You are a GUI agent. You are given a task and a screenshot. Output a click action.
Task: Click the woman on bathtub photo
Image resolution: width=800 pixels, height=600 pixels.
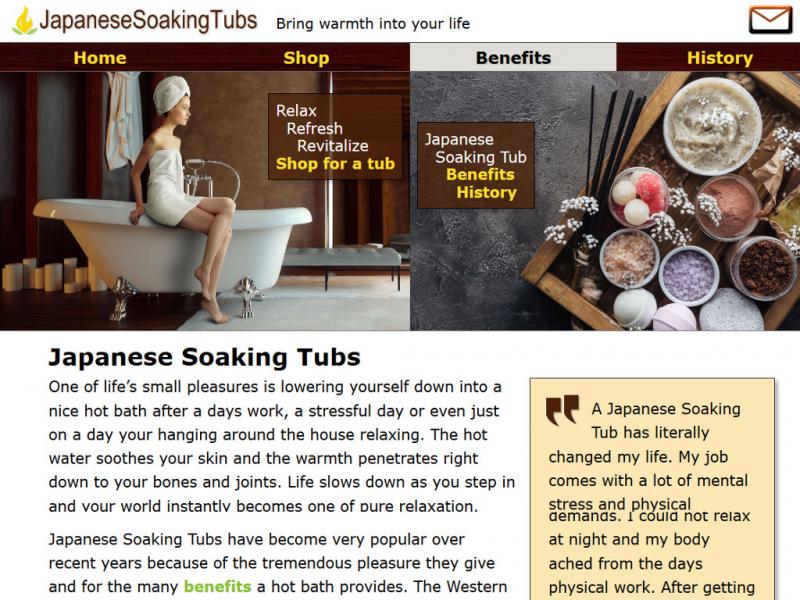coord(205,201)
